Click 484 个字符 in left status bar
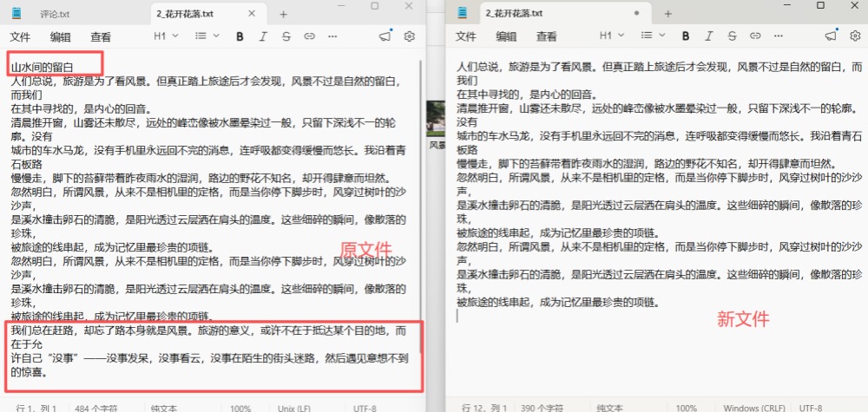Viewport: 868px width, 412px height. [x=96, y=409]
